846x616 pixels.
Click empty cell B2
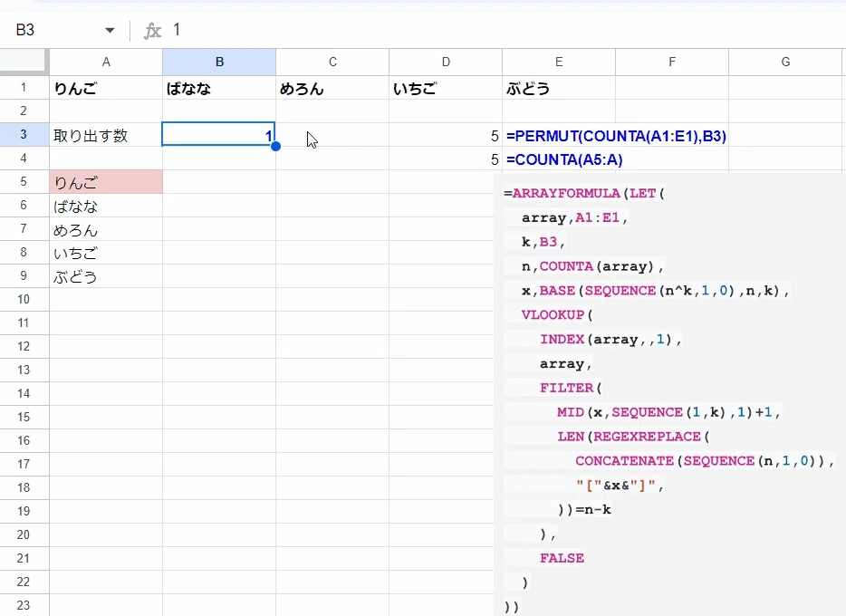click(219, 111)
